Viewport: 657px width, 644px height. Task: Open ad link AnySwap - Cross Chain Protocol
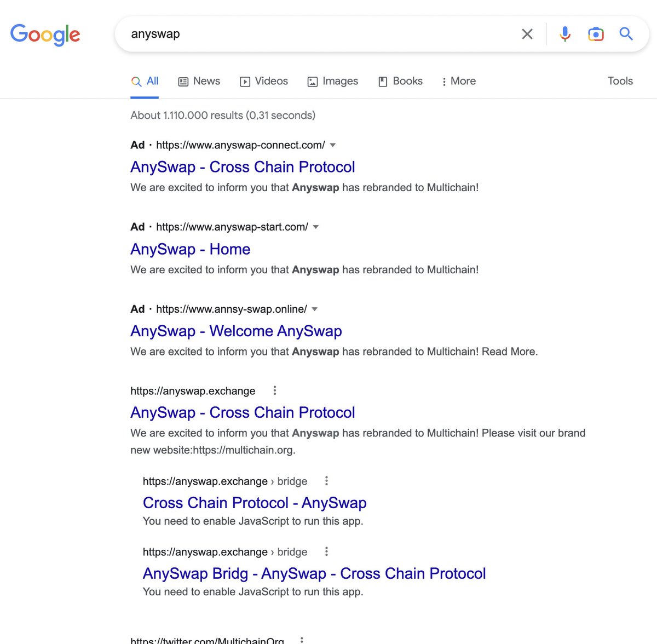coord(243,167)
